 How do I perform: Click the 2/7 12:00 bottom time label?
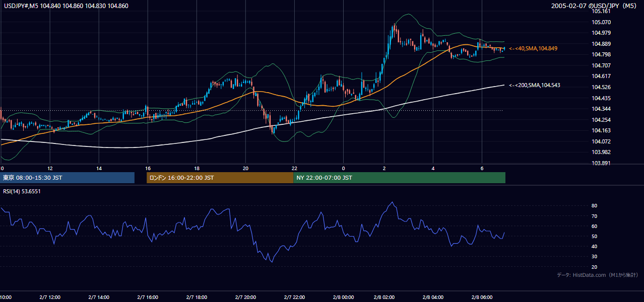tap(49, 297)
